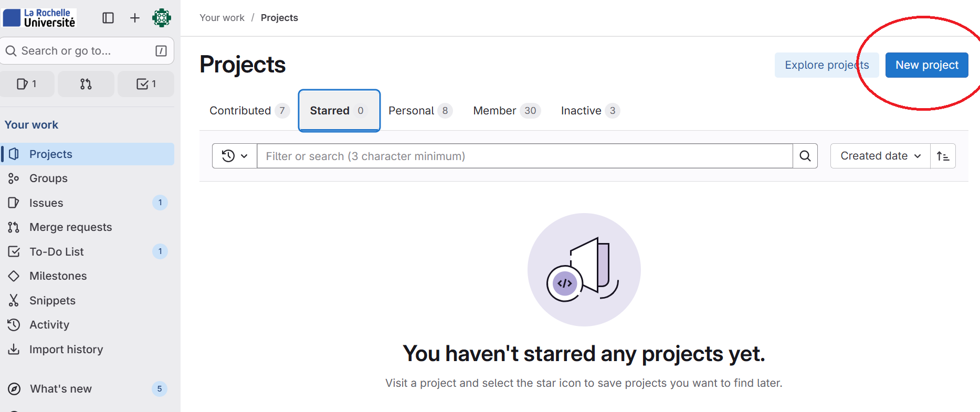Screen dimensions: 980x412
Task: Open assigned issues counter icon
Action: coord(27,84)
